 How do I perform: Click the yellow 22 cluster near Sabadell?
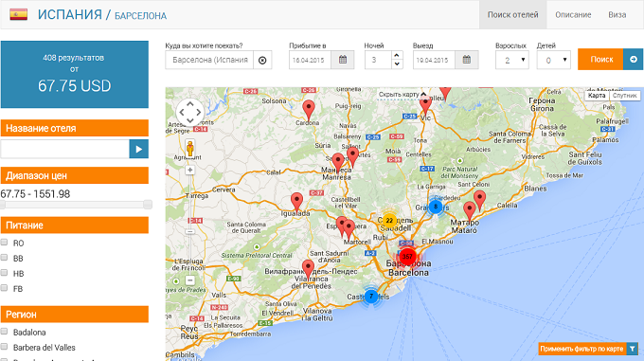click(389, 221)
